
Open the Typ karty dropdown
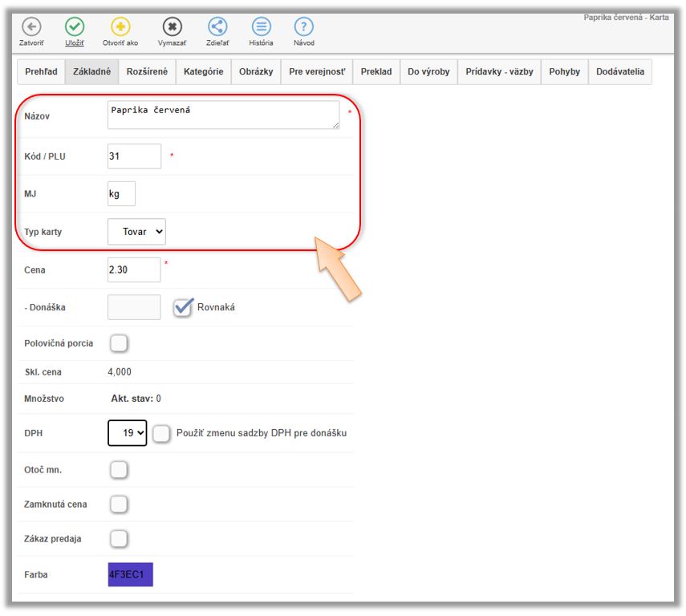[137, 232]
